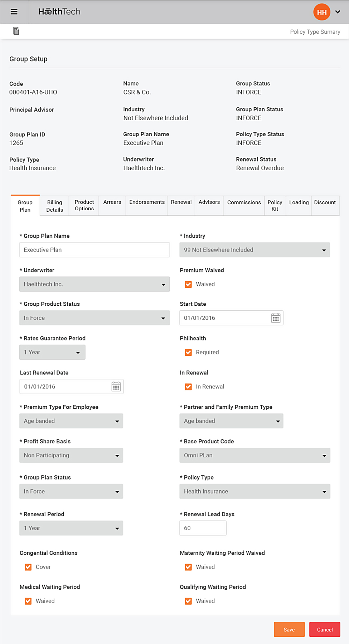
Task: Uncheck the Premium Waived checkbox
Action: tap(188, 284)
